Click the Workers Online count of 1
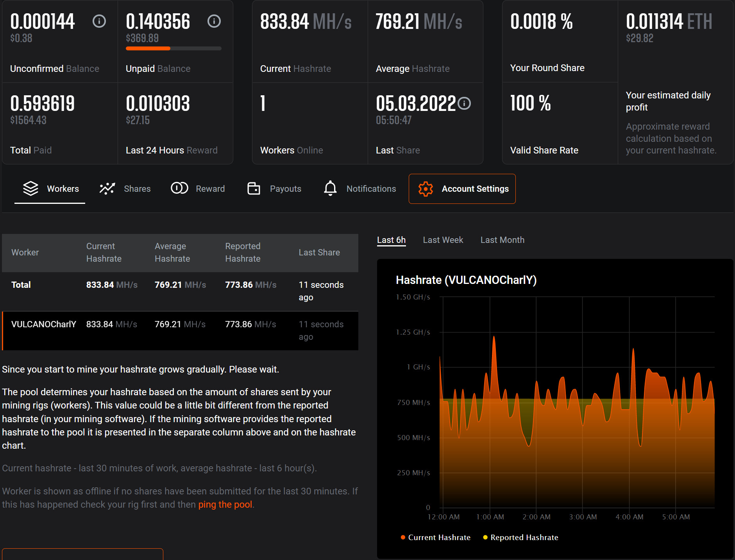Image resolution: width=735 pixels, height=560 pixels. pyautogui.click(x=263, y=103)
